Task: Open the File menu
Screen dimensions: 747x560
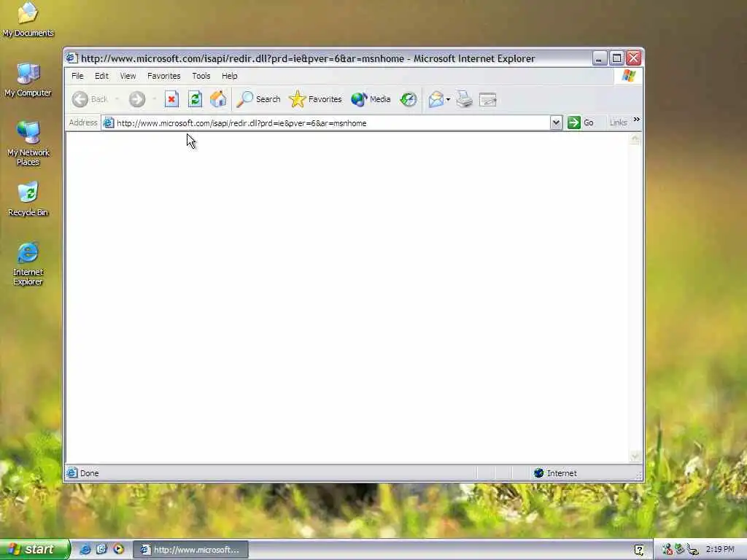Action: [77, 76]
